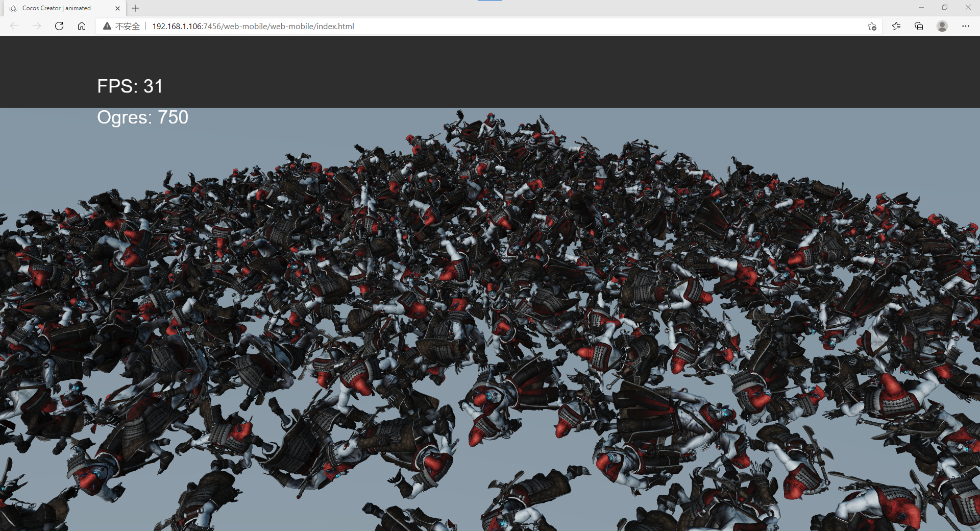Restore down the browser window
This screenshot has height=531, width=980.
click(945, 7)
